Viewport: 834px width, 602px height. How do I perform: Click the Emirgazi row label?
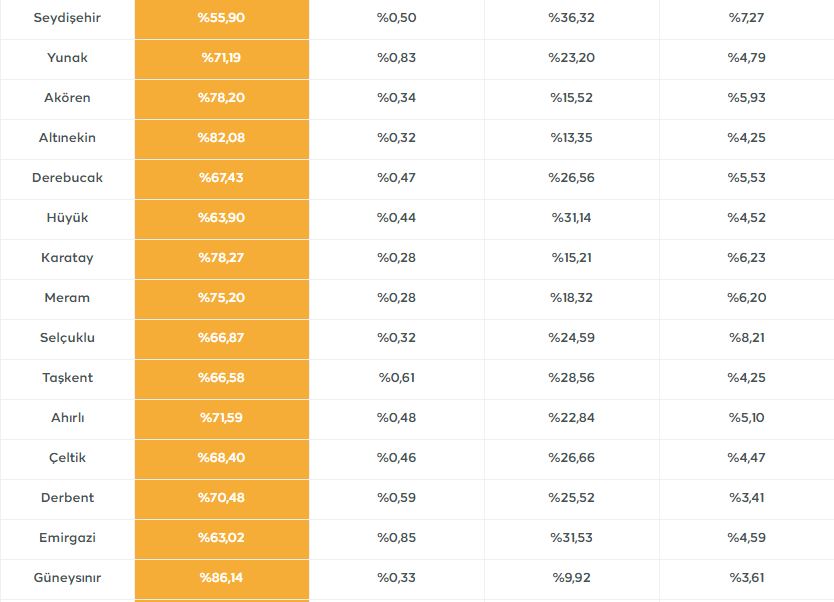click(x=67, y=538)
